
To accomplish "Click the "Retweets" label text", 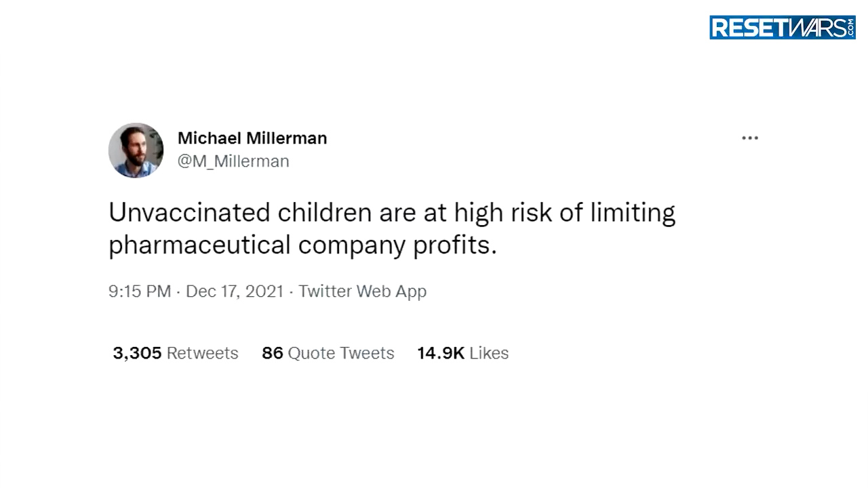I will [x=203, y=353].
